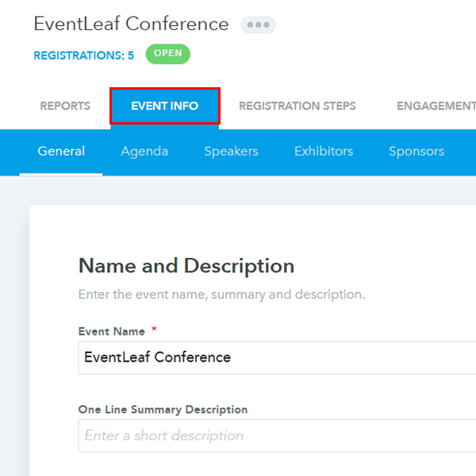Go to the ENGAGEMENT tab

436,106
